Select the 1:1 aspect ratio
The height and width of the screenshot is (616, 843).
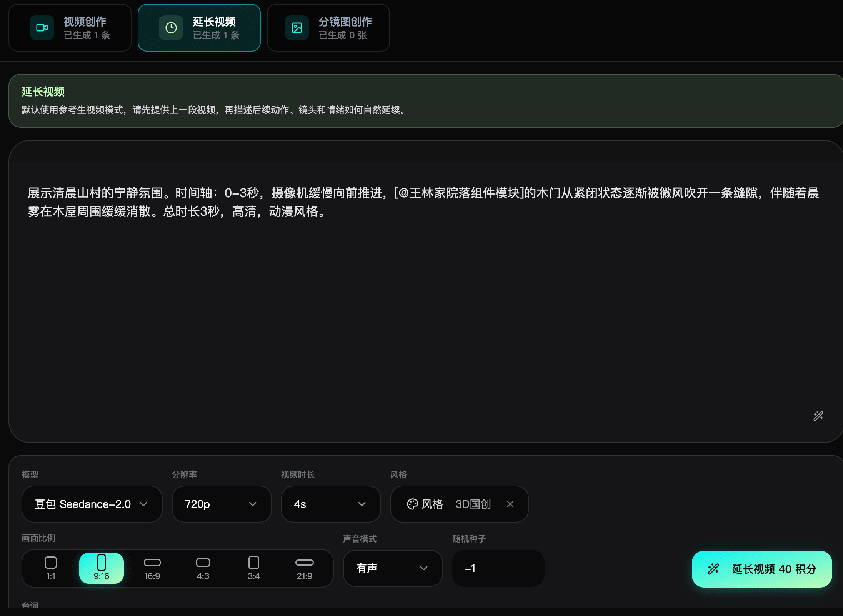click(51, 568)
